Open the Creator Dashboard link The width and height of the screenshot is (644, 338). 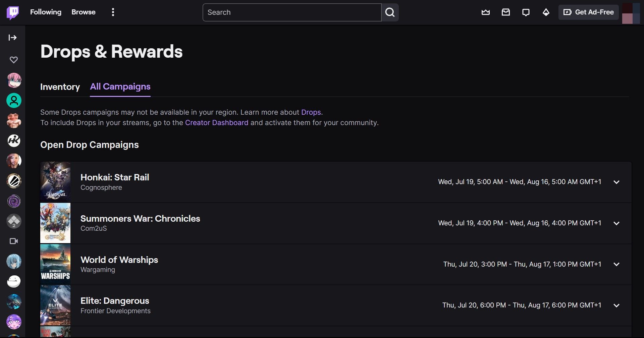click(x=217, y=122)
